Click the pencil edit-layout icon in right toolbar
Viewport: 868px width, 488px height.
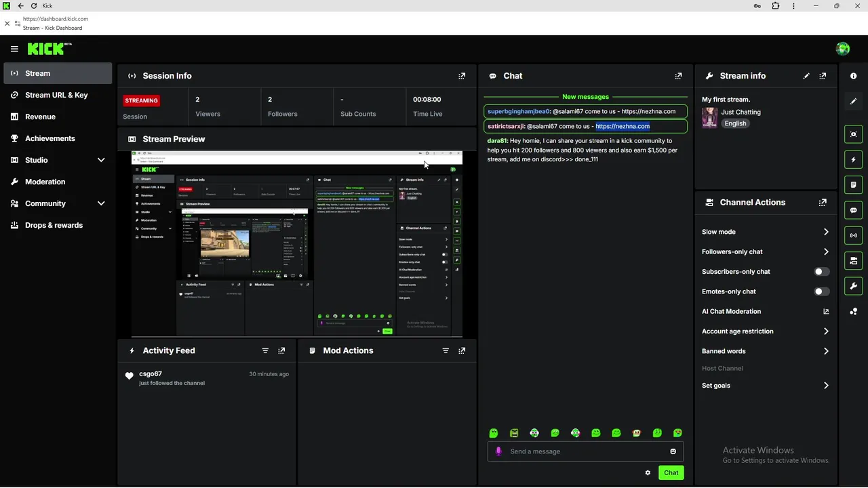point(854,101)
